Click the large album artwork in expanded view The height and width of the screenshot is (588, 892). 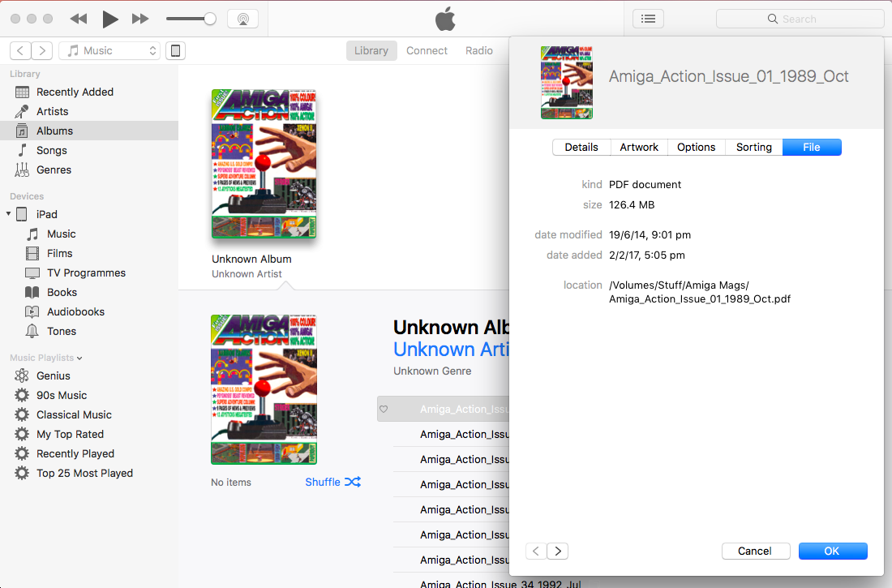point(264,389)
